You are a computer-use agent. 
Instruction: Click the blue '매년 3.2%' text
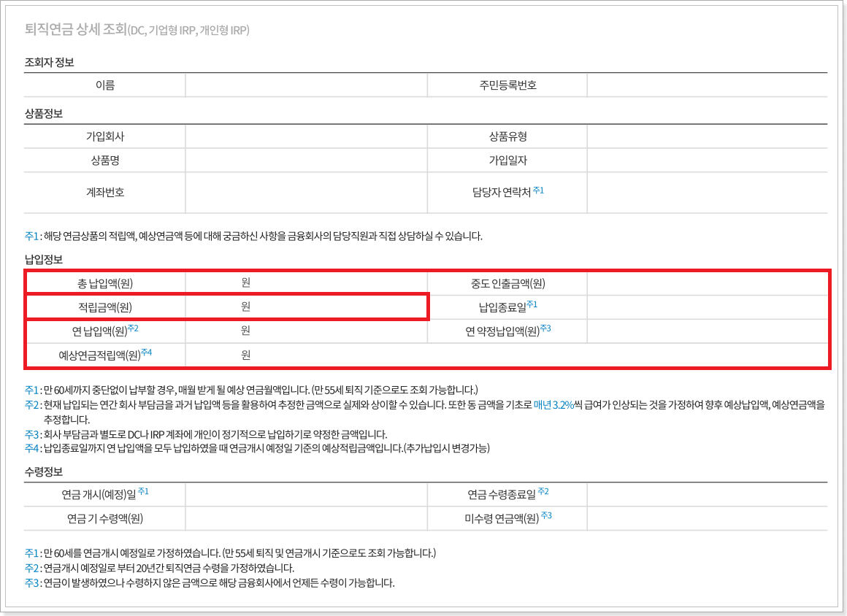pyautogui.click(x=553, y=405)
